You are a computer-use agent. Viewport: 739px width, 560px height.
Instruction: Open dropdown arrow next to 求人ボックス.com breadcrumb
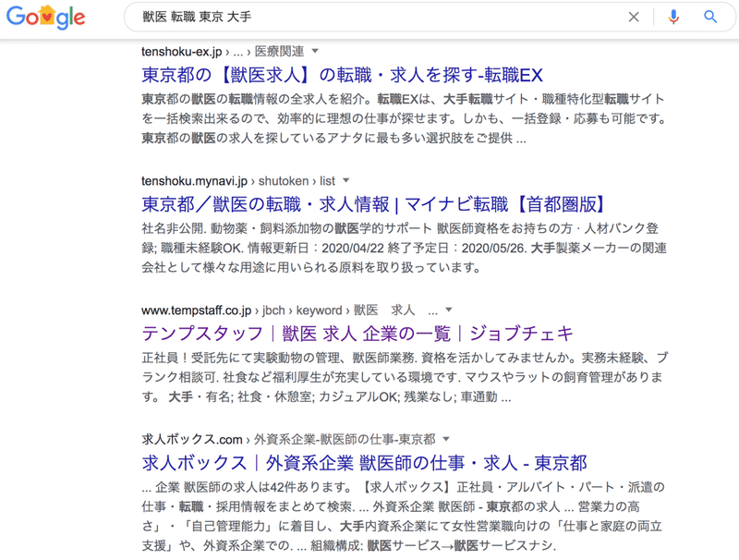[446, 439]
